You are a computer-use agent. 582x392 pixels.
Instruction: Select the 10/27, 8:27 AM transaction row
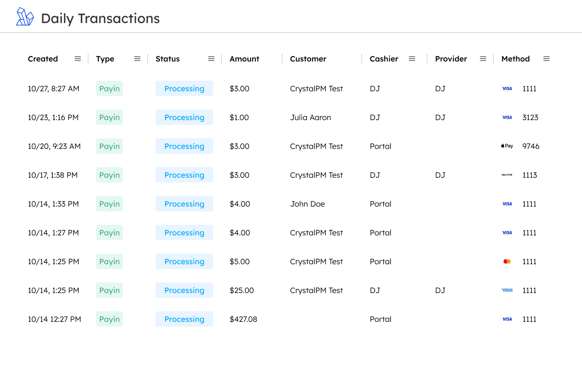pos(54,88)
